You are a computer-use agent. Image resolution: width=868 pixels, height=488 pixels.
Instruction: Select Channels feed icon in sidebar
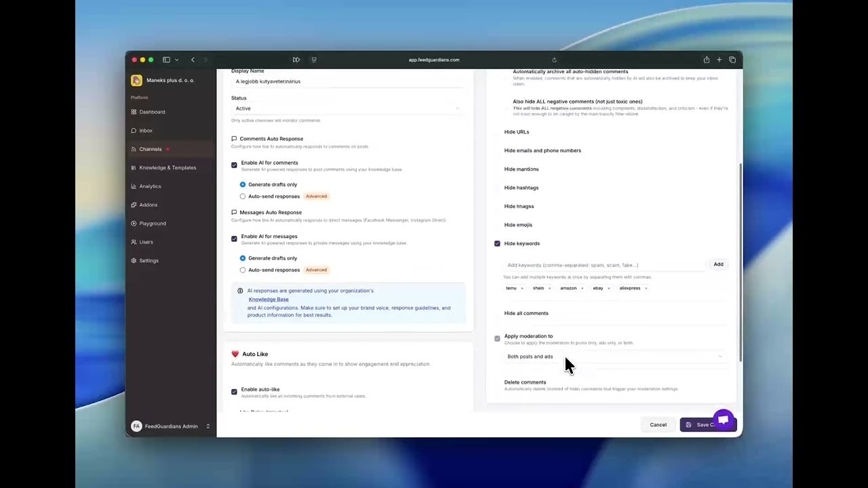coord(134,149)
